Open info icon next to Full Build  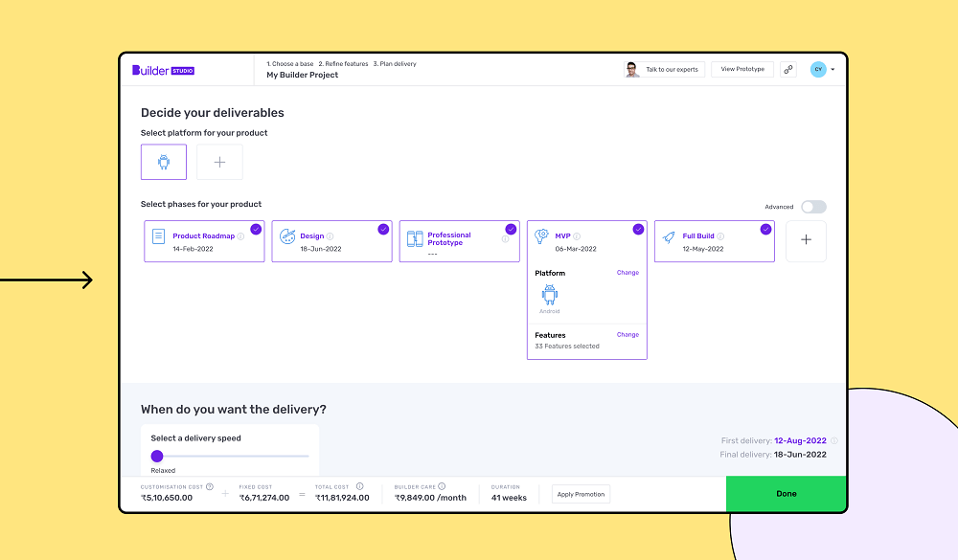coord(720,236)
